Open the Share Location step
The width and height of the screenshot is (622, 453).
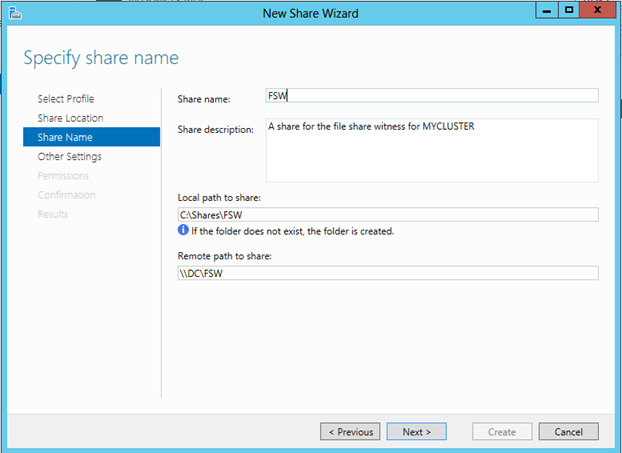click(70, 118)
